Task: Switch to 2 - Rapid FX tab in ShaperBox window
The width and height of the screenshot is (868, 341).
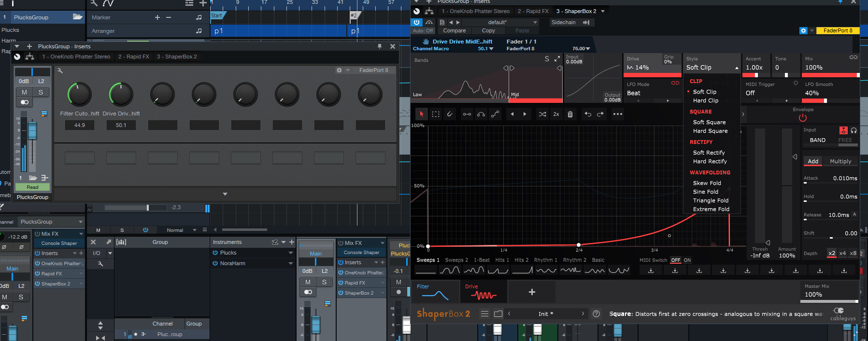Action: point(533,11)
